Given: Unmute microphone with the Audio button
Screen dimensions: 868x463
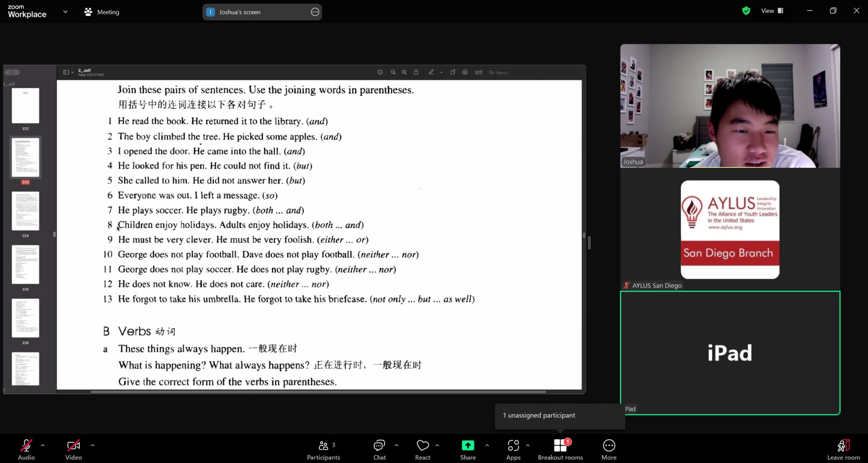Looking at the screenshot, I should (26, 449).
